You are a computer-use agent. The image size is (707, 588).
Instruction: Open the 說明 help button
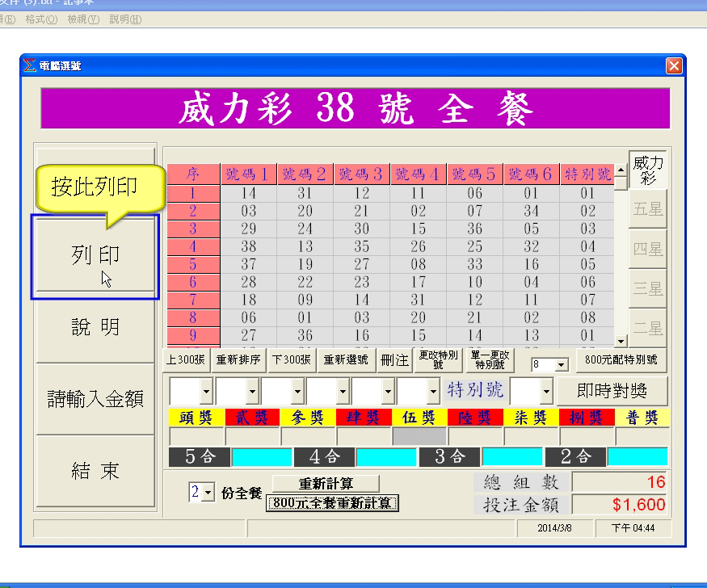tap(95, 327)
